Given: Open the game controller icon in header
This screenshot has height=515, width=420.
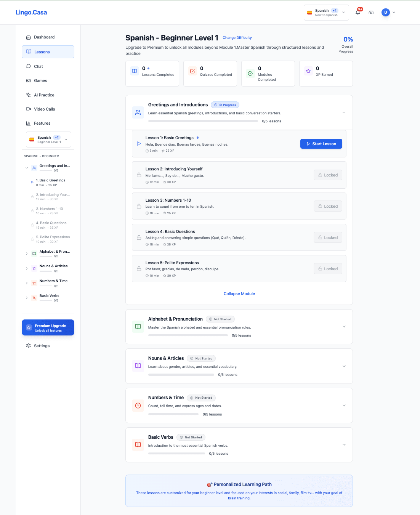Looking at the screenshot, I should click(x=371, y=12).
